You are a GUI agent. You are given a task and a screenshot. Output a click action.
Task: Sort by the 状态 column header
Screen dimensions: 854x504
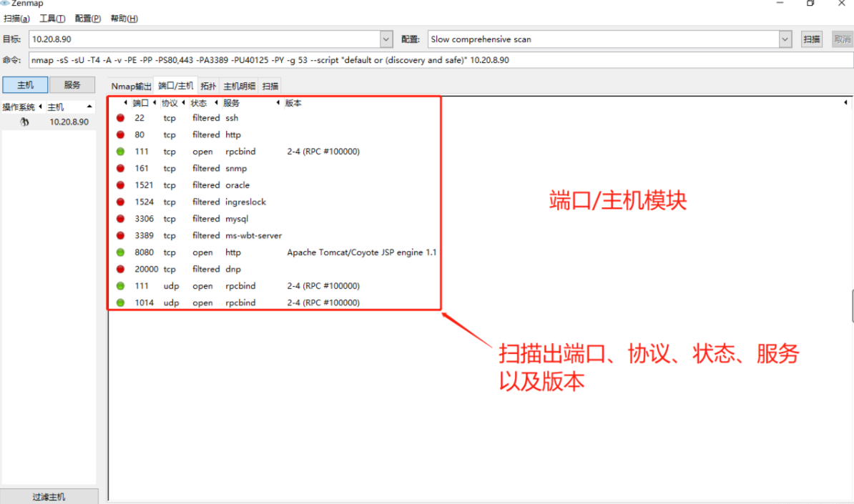click(199, 103)
